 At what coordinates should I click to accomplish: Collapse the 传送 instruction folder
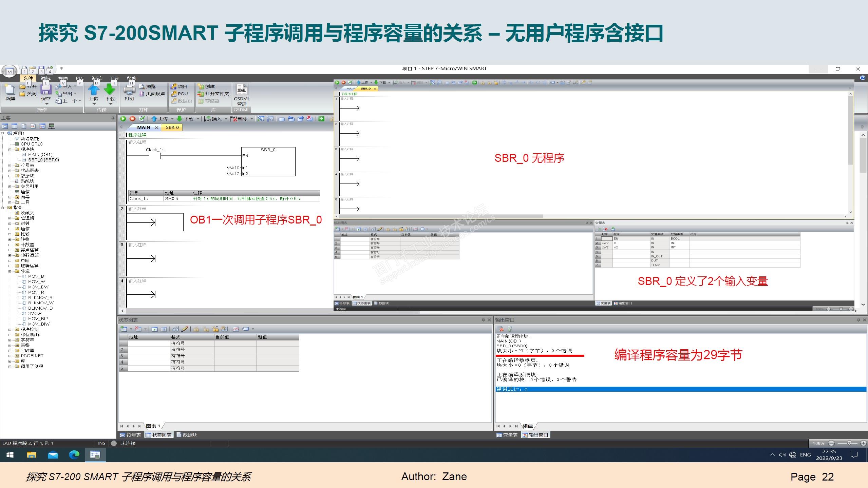point(10,271)
